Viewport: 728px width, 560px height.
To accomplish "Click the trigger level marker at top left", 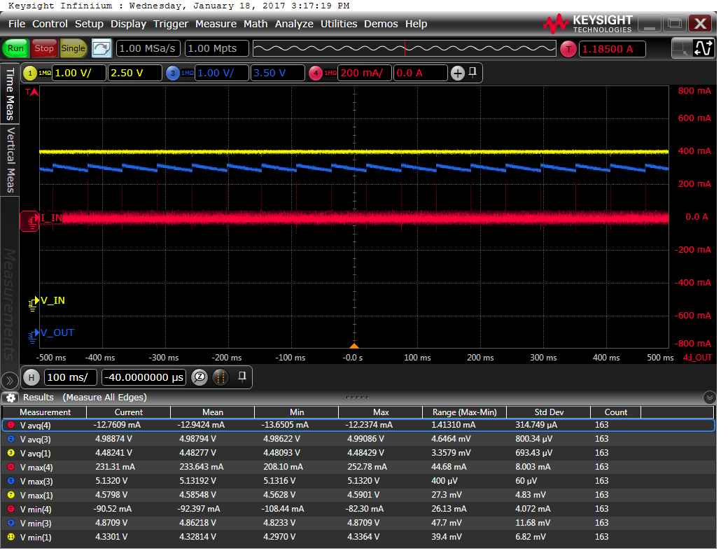I will coord(31,92).
